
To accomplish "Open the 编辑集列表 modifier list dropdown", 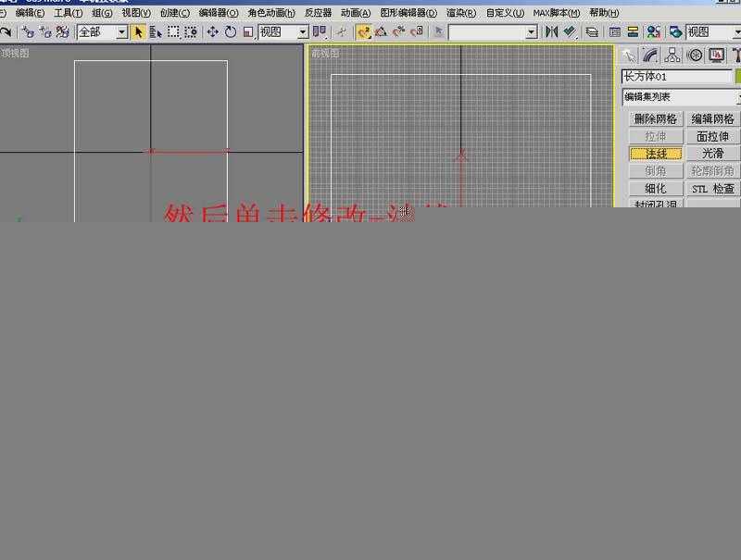I will point(681,97).
